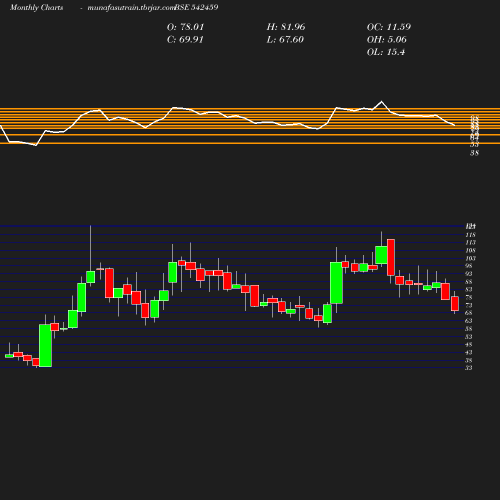Click price axis label 33
This screenshot has height=500, width=500.
tap(469, 368)
